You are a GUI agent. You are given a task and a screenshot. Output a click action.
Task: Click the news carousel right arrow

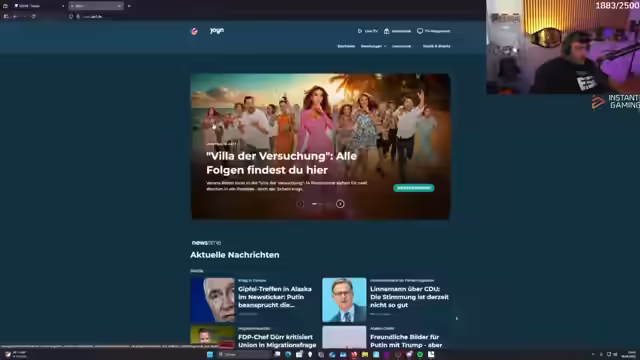click(457, 319)
